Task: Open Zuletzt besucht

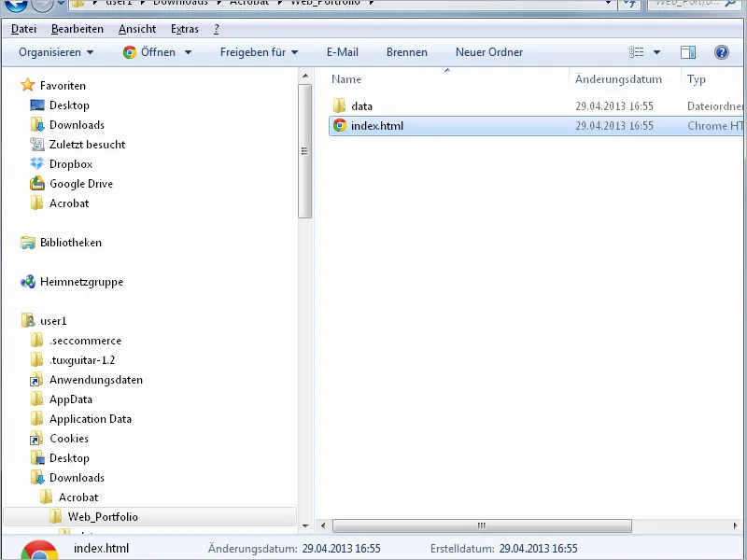Action: tap(87, 145)
